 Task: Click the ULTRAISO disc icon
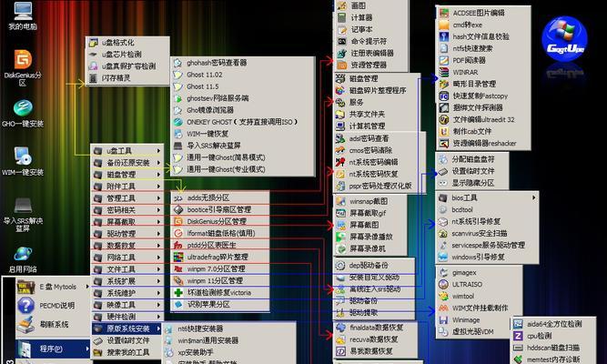[x=443, y=284]
